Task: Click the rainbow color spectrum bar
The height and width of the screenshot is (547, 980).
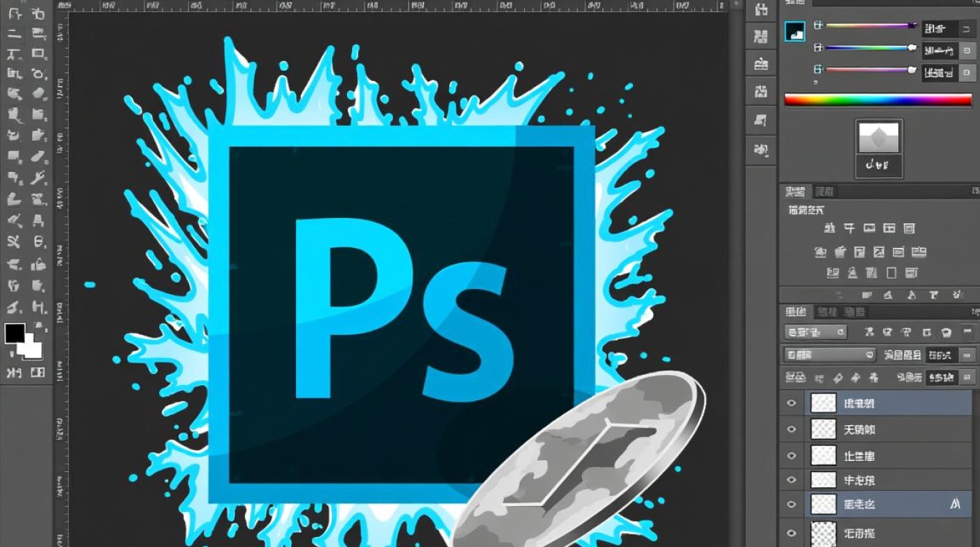Action: (x=878, y=100)
